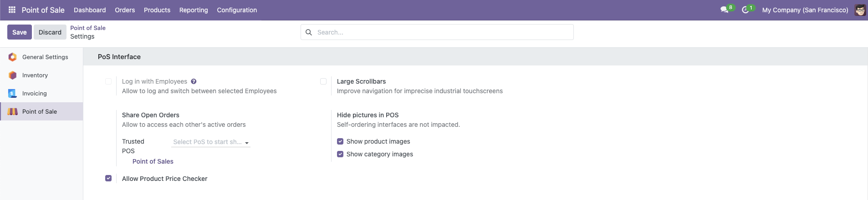Select Point of Sale settings tab
The image size is (868, 200).
click(x=41, y=111)
